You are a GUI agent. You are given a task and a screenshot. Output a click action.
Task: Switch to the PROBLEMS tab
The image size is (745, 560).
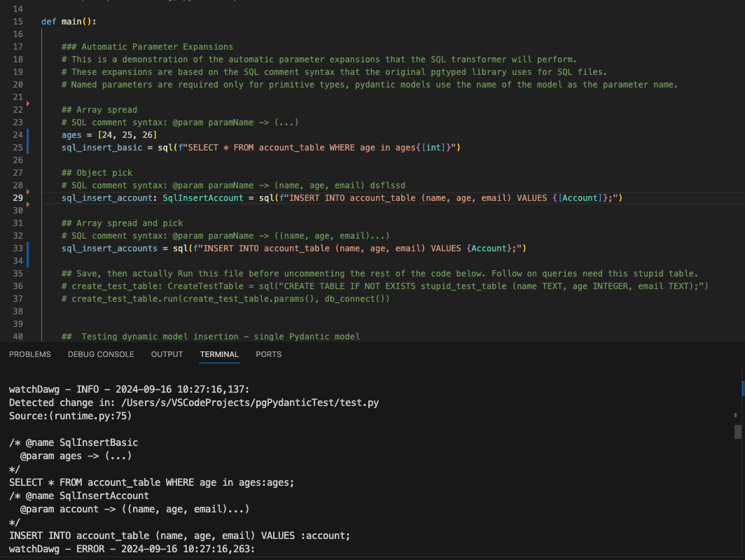(x=29, y=354)
